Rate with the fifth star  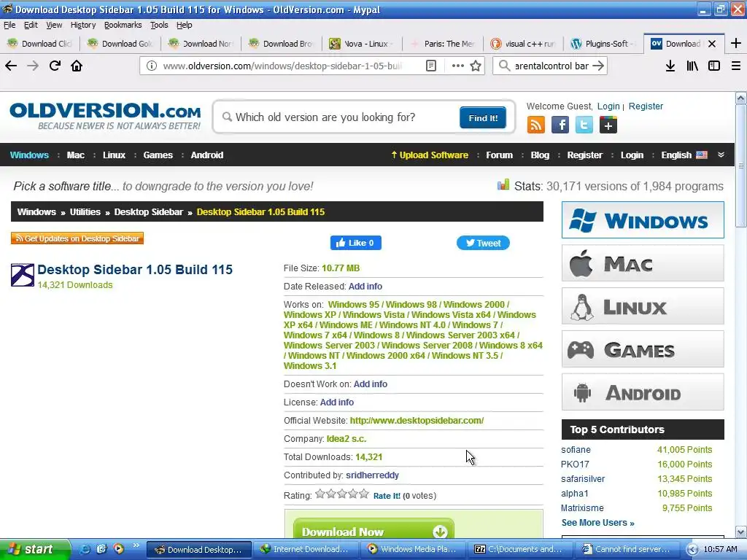pos(365,494)
